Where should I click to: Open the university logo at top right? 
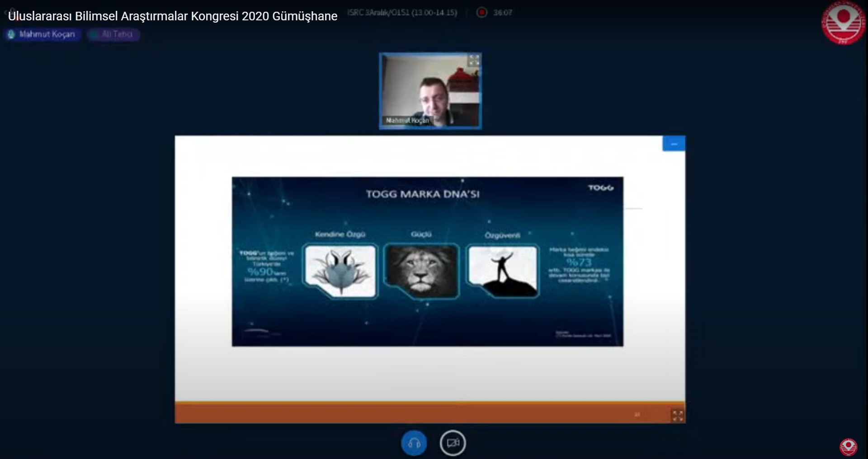pos(843,23)
